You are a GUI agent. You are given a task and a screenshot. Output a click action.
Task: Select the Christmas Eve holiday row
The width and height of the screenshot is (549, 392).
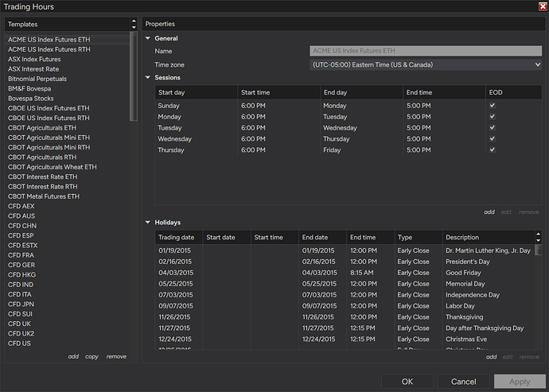pyautogui.click(x=345, y=340)
